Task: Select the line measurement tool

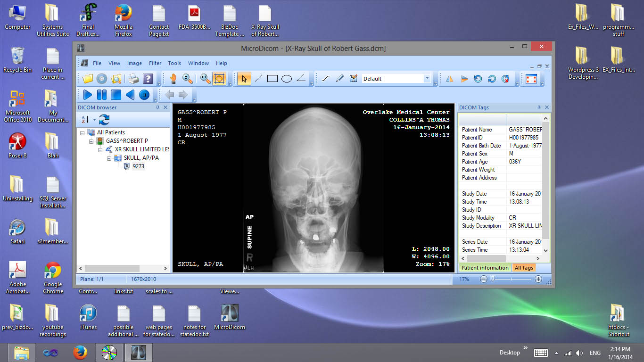Action: pyautogui.click(x=258, y=79)
